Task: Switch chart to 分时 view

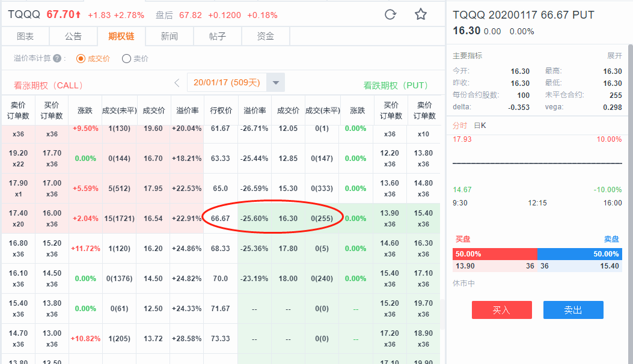Action: pos(460,126)
